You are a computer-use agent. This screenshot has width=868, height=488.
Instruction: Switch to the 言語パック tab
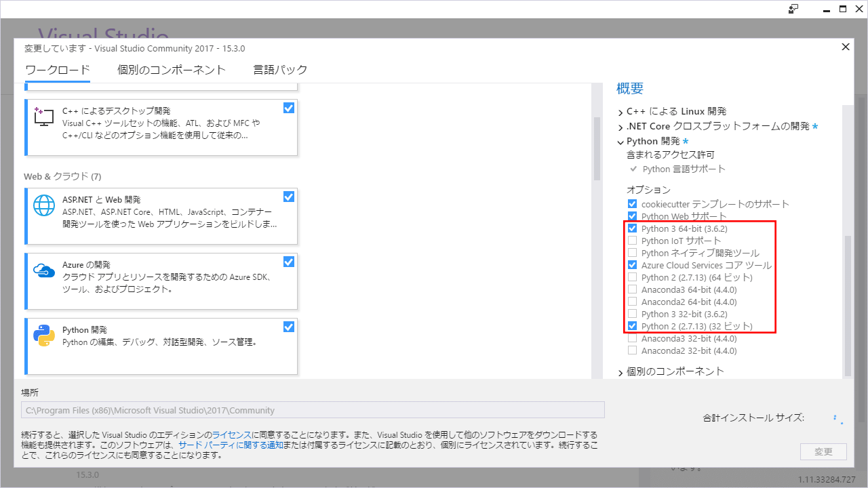pos(280,69)
